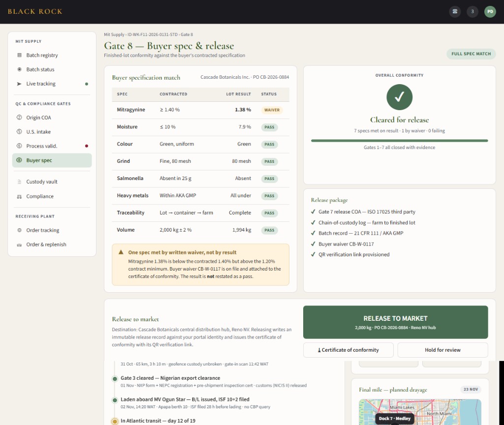
Task: Open Compliance section
Action: point(52,196)
